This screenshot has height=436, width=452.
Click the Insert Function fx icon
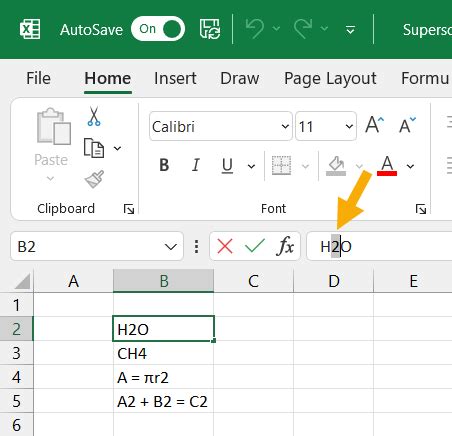coord(285,247)
